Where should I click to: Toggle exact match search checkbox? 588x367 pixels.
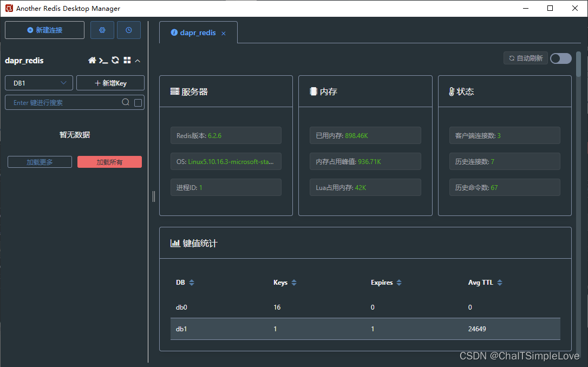click(138, 103)
